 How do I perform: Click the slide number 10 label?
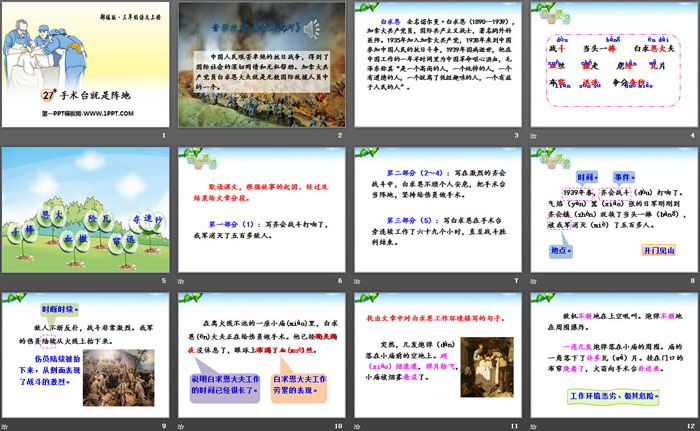tap(338, 426)
